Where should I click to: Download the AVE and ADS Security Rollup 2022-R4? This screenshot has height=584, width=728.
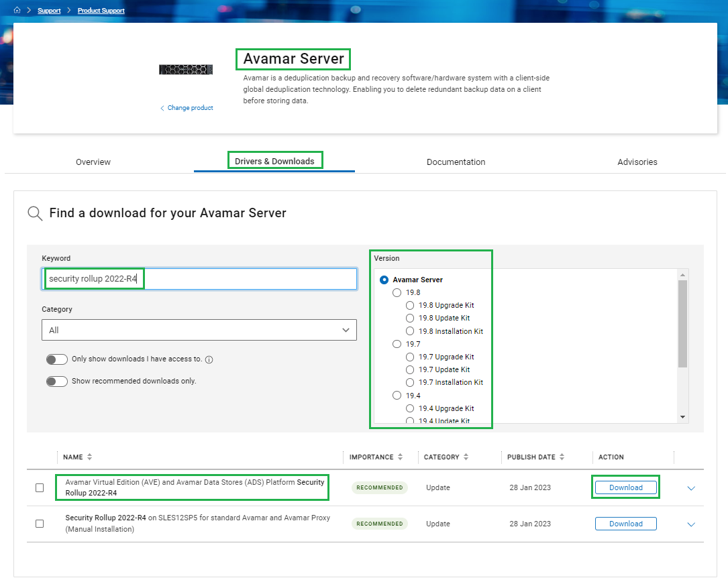tap(625, 487)
